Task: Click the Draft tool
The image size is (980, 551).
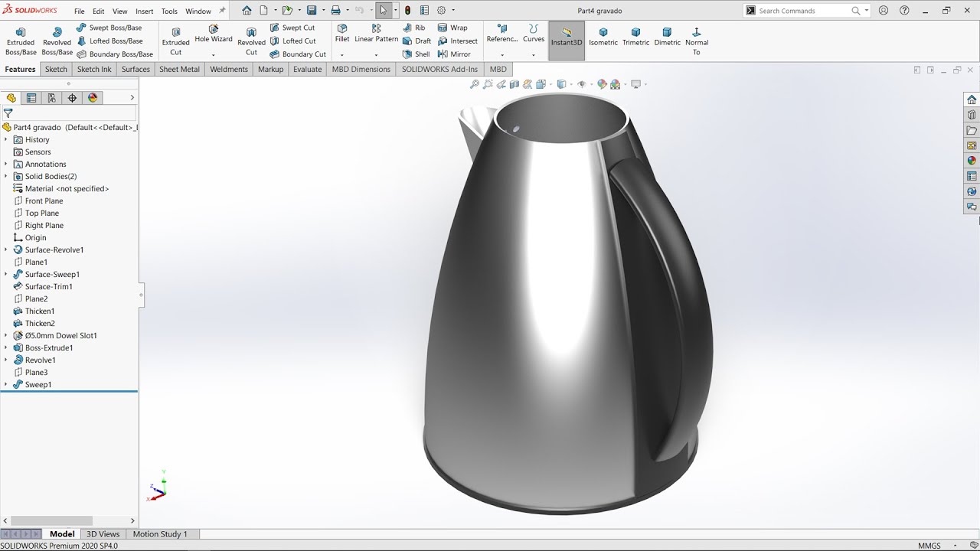Action: coord(417,41)
